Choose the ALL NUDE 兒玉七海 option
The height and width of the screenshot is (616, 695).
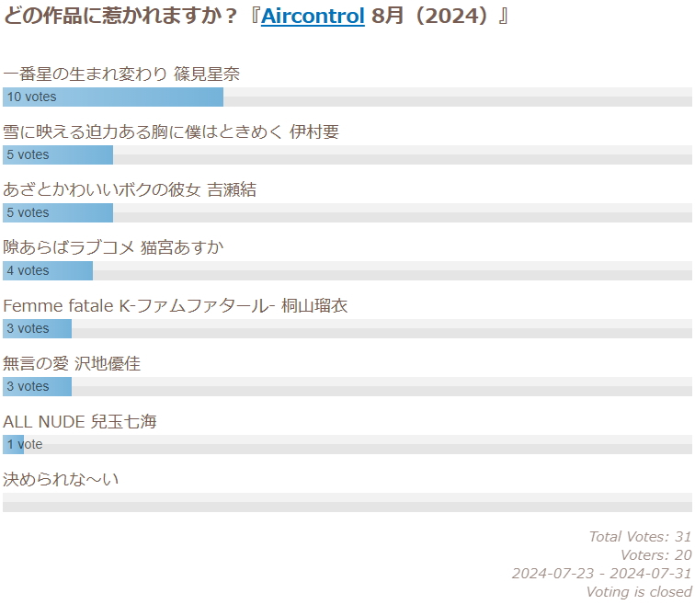80,422
